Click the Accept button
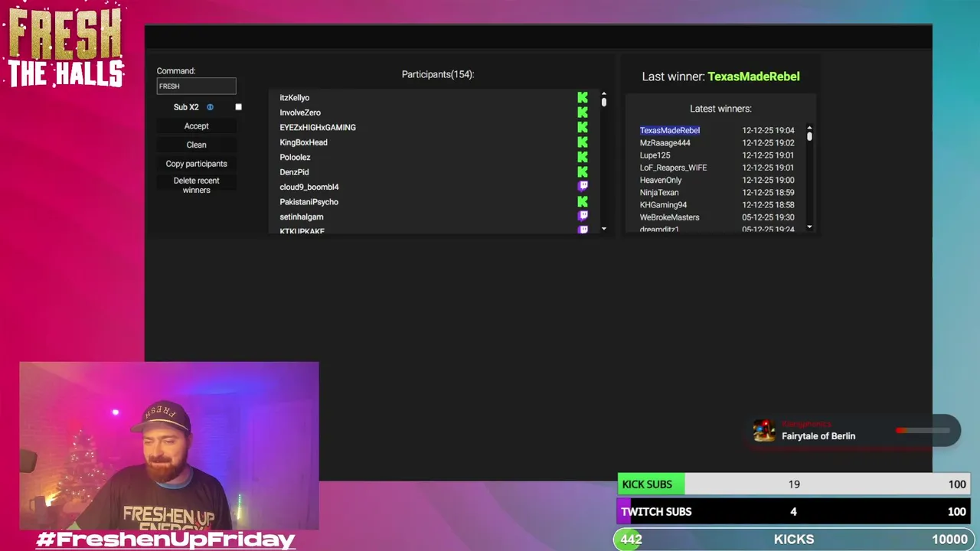Screen dimensions: 980x551 196,126
